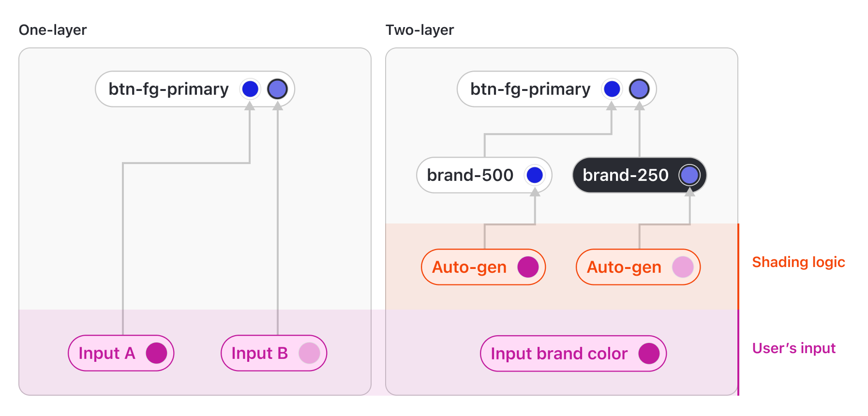This screenshot has height=416, width=868.
Task: Select the Input brand color label text
Action: pos(559,354)
